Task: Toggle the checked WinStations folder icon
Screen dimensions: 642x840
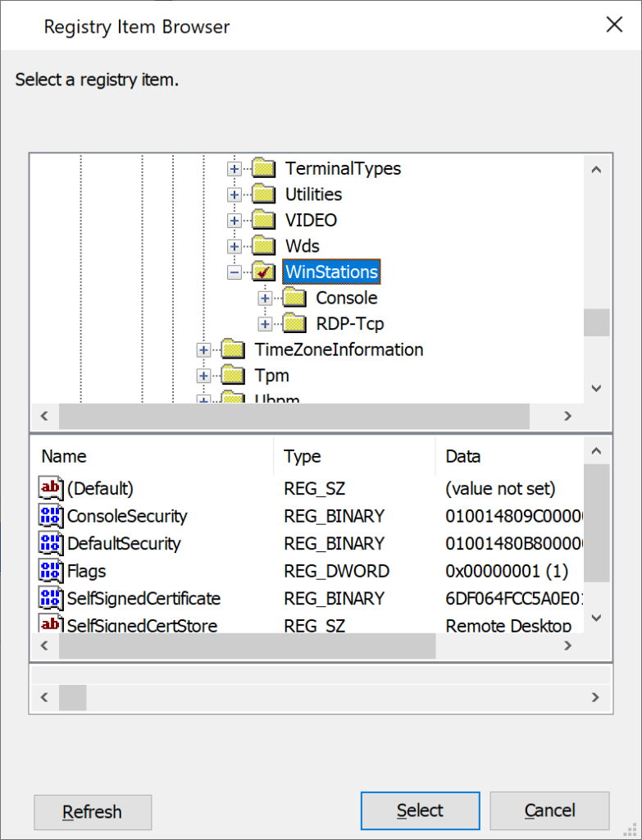Action: pyautogui.click(x=263, y=272)
